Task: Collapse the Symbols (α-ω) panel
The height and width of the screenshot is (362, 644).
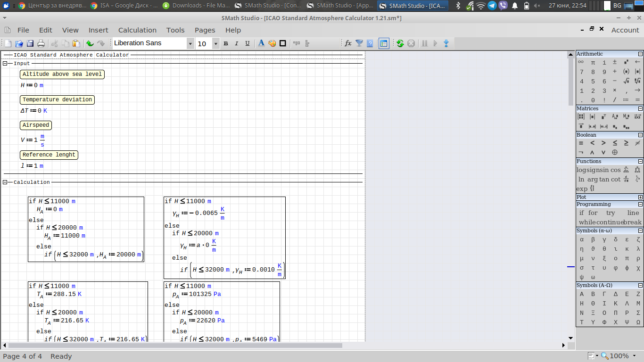Action: tap(640, 231)
